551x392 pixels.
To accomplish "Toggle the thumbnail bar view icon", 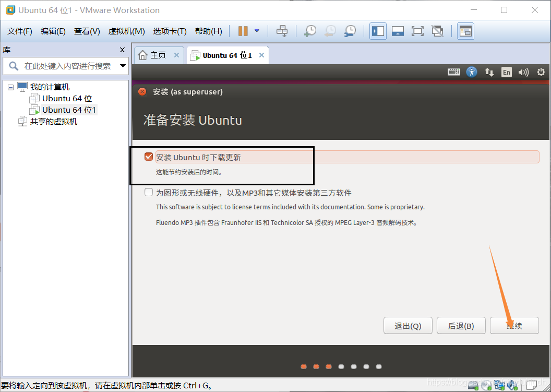I will [x=398, y=31].
